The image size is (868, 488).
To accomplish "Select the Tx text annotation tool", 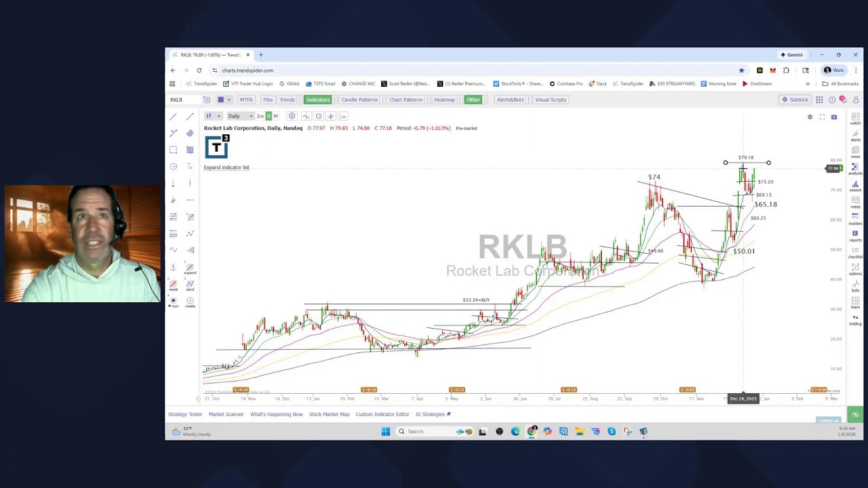I will point(190,167).
